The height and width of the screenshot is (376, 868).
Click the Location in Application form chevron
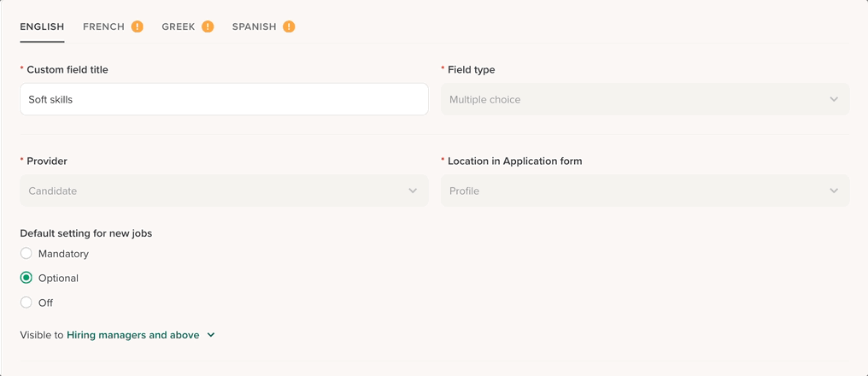(x=834, y=191)
